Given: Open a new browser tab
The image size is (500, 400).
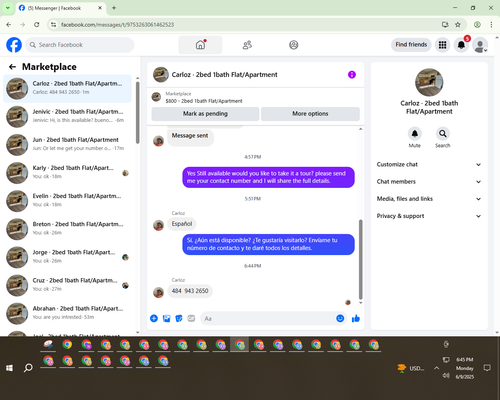Looking at the screenshot, I should 114,8.
